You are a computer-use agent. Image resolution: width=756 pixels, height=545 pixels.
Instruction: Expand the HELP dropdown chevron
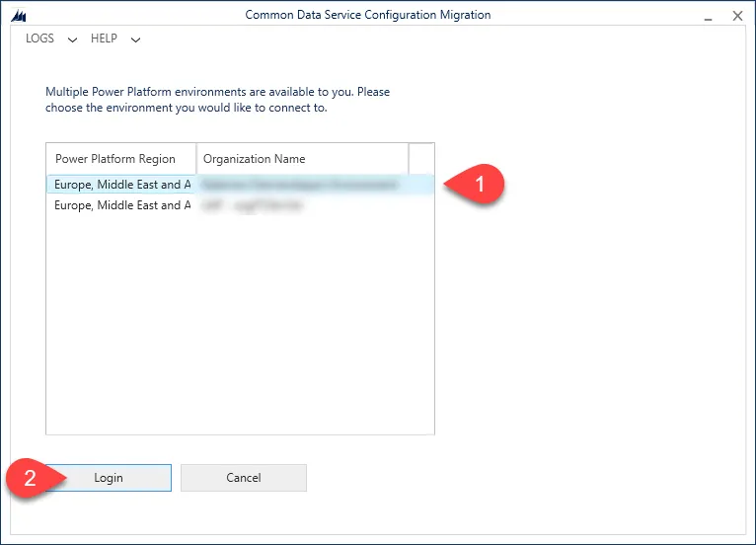pos(135,40)
